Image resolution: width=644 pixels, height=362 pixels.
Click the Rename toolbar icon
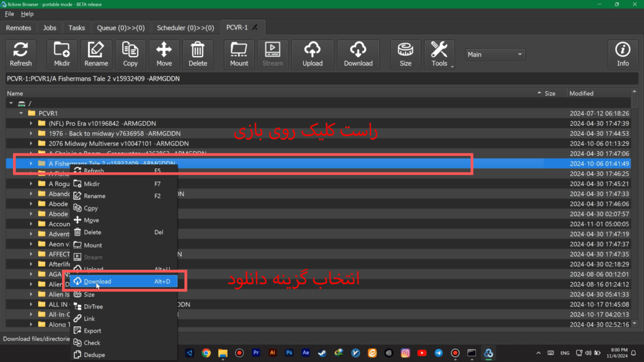click(96, 54)
